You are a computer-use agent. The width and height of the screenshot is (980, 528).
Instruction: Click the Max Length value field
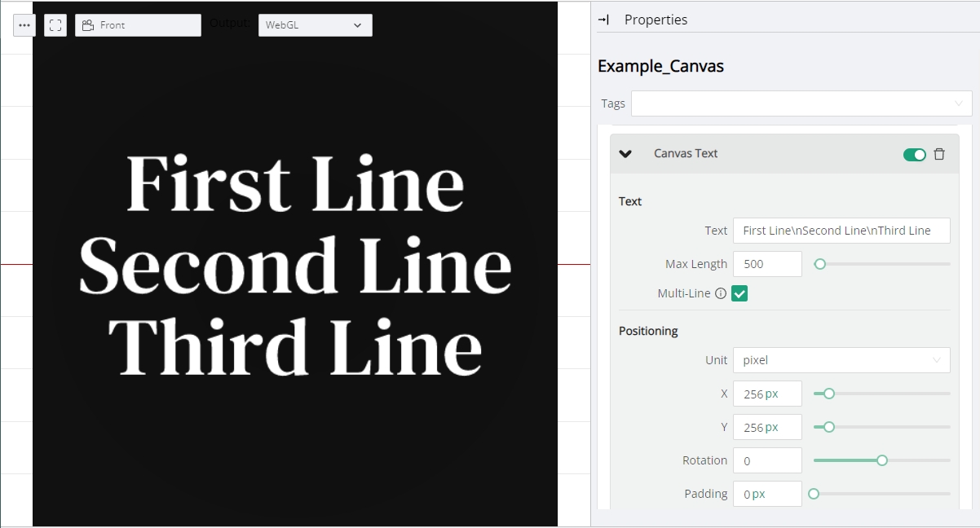(766, 264)
